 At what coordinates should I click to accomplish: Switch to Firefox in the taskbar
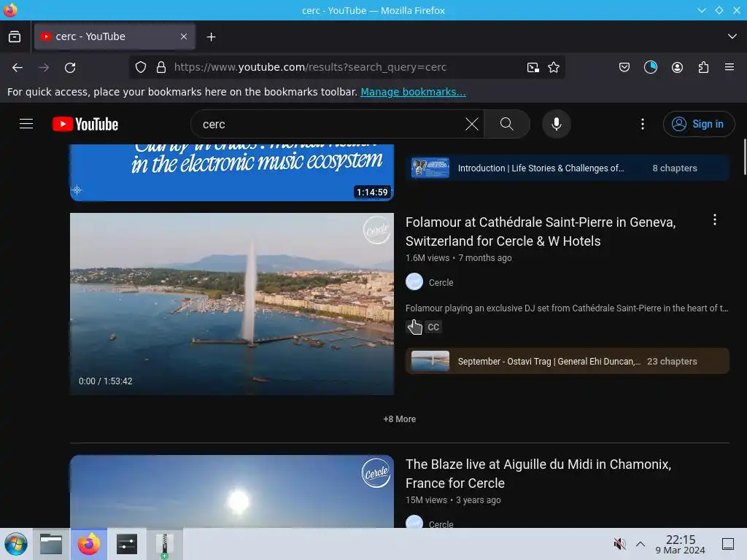click(89, 544)
